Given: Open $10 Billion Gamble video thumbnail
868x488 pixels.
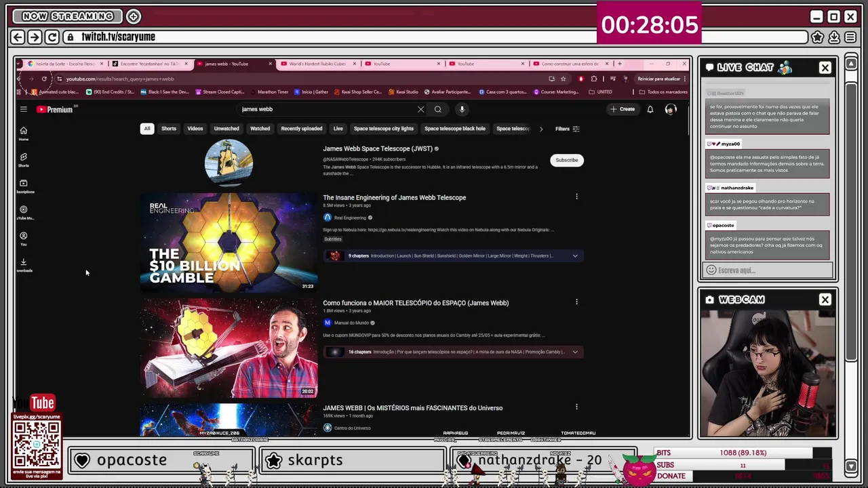Looking at the screenshot, I should pos(229,242).
